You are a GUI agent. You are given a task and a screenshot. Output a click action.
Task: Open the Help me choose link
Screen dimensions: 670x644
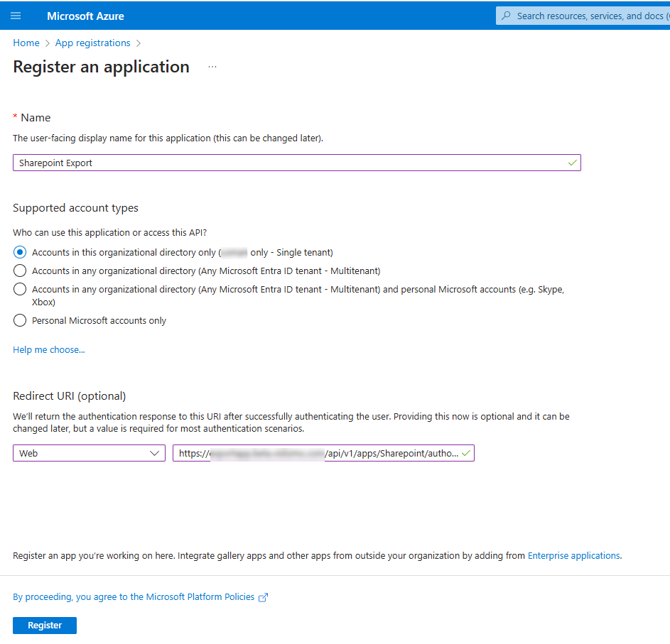[49, 349]
